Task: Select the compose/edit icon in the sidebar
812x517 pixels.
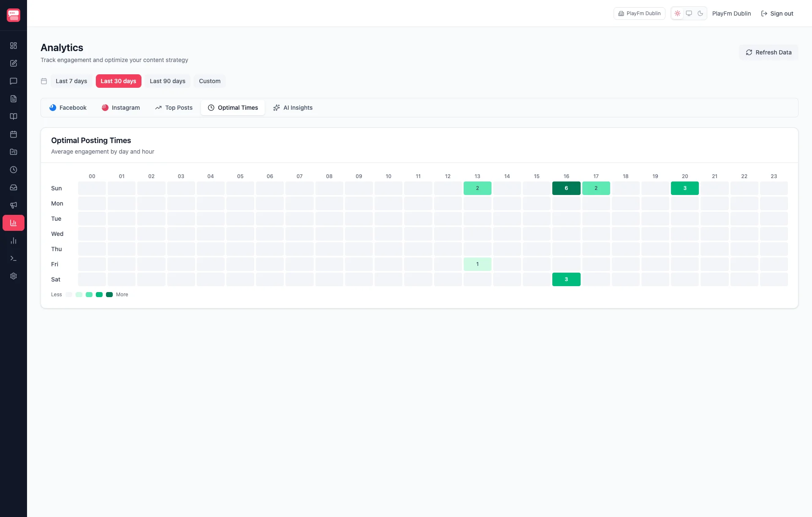Action: (14, 63)
